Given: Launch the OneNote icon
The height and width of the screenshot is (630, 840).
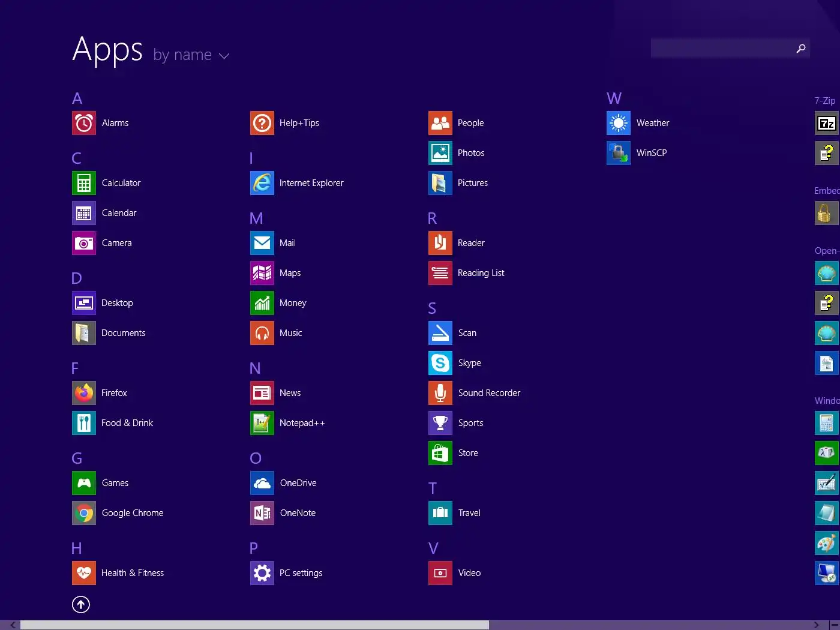Looking at the screenshot, I should pos(262,513).
